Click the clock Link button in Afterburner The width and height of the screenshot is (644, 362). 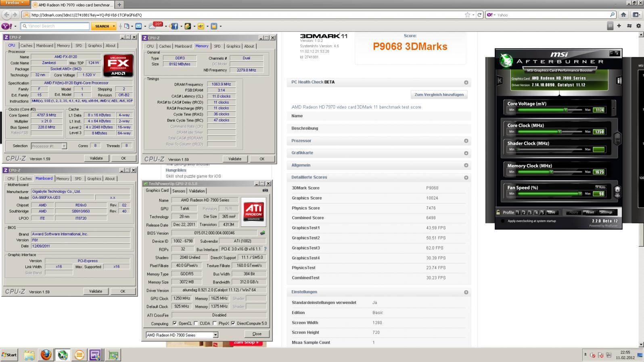tap(617, 138)
